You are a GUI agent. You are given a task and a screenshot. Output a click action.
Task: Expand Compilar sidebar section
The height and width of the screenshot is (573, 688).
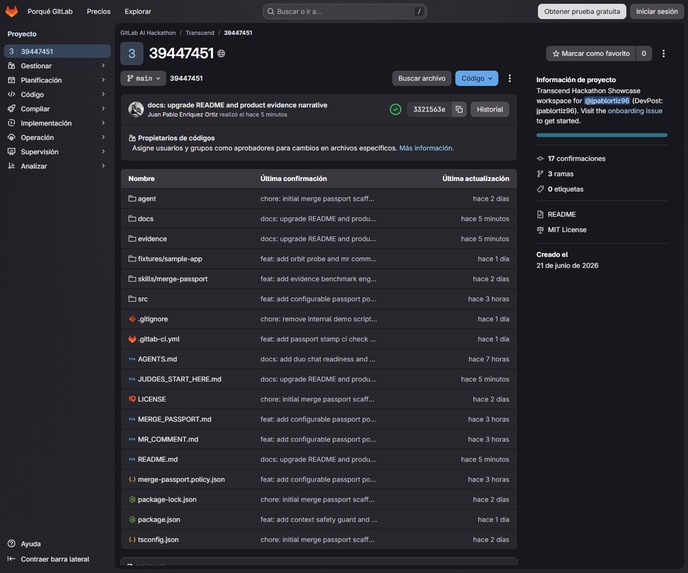[57, 109]
